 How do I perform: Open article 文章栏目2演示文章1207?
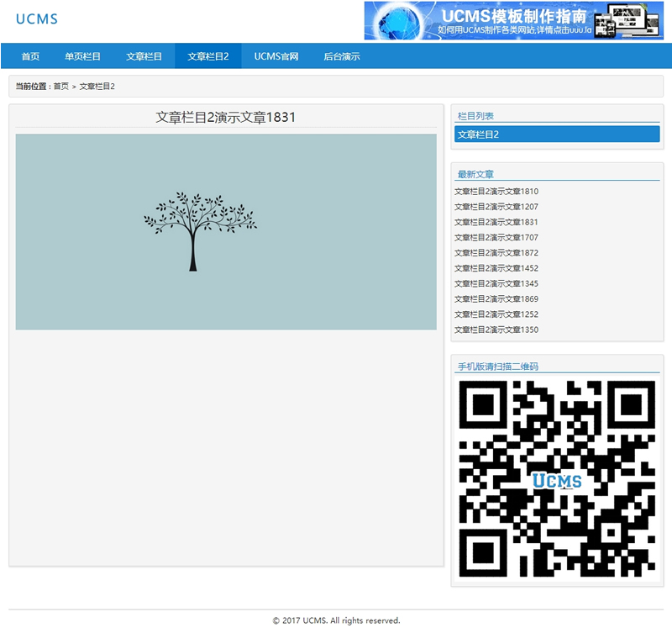[x=496, y=207]
